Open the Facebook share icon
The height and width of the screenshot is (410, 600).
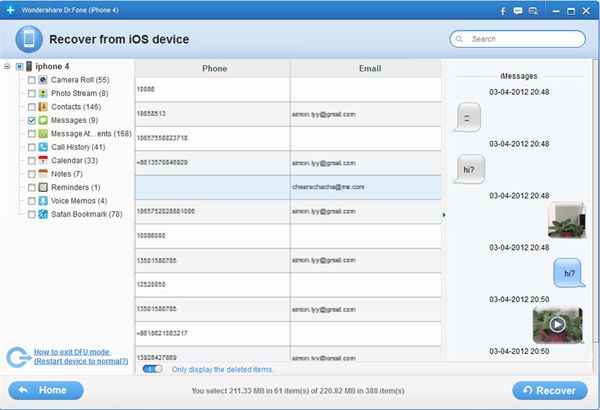pos(503,11)
